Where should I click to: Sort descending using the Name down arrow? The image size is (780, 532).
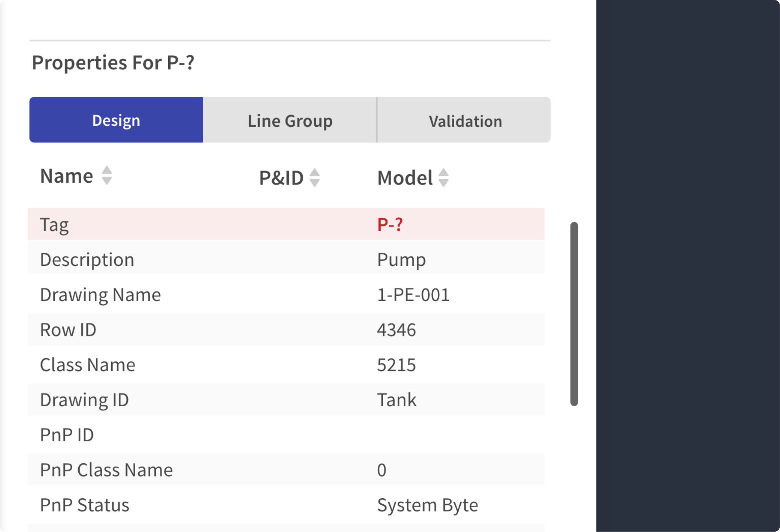coord(107,181)
